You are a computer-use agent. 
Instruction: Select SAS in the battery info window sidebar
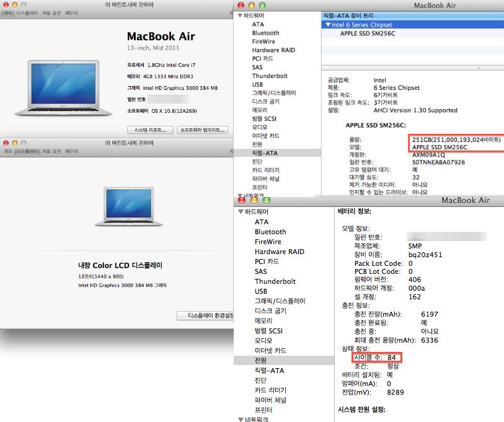tap(260, 271)
